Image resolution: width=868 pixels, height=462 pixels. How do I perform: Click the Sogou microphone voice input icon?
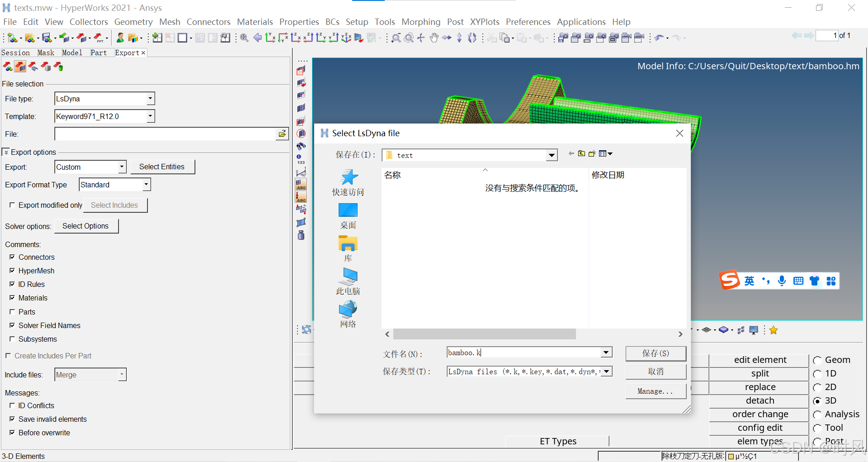click(782, 281)
